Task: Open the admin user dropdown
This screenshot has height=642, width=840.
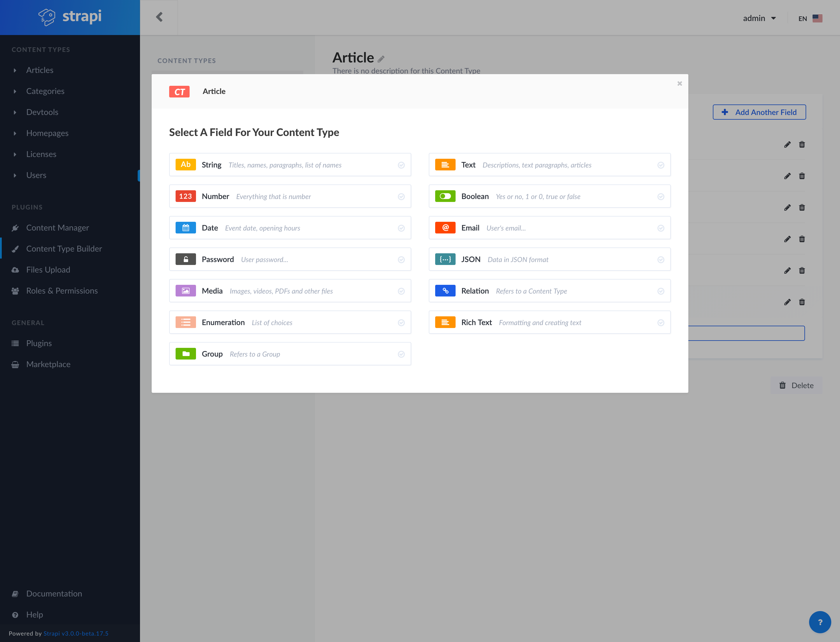Action: (759, 18)
